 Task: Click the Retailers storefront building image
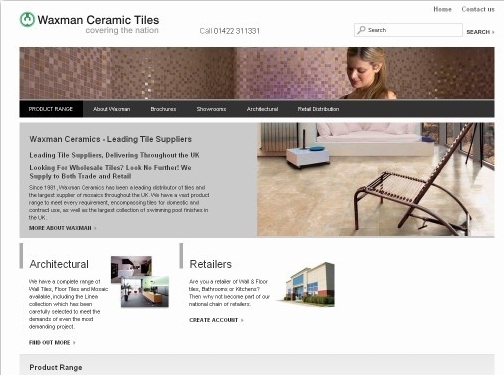tap(307, 284)
